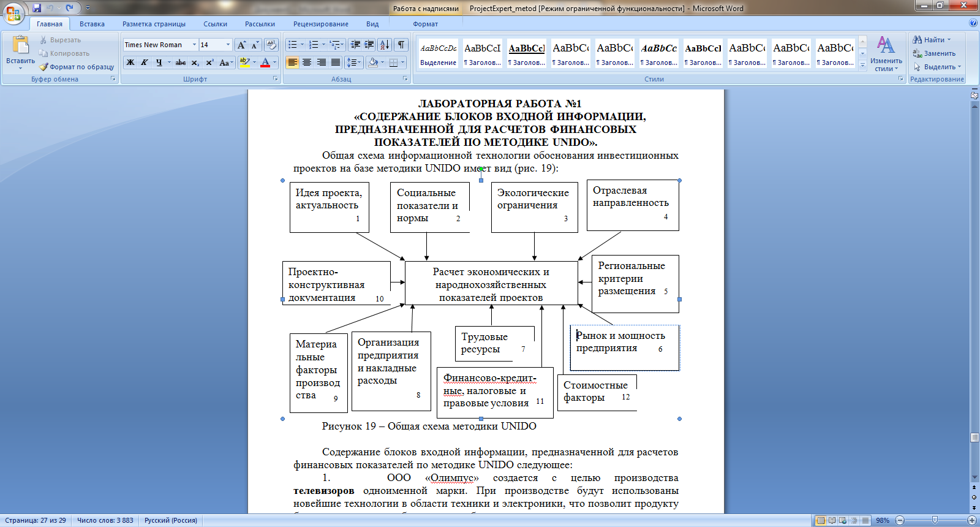
Task: Toggle bold (Ж) formatting
Action: click(x=130, y=63)
